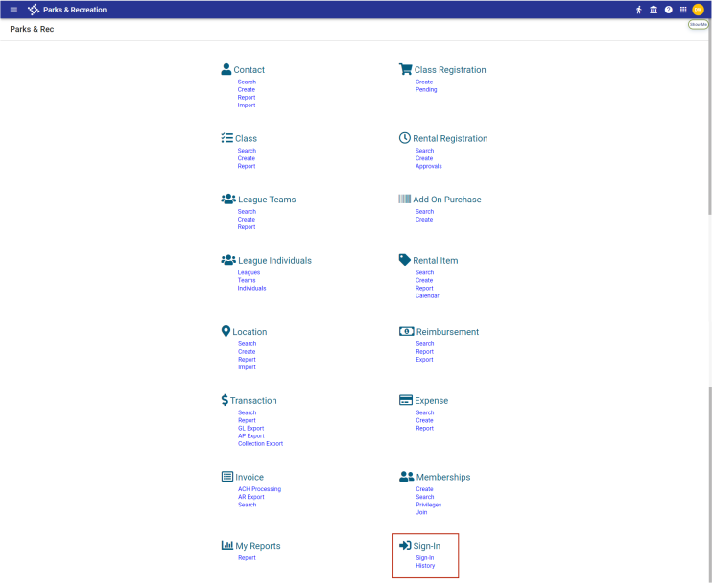Click the institution building icon
Viewport: 713px width, 588px height.
click(x=654, y=10)
